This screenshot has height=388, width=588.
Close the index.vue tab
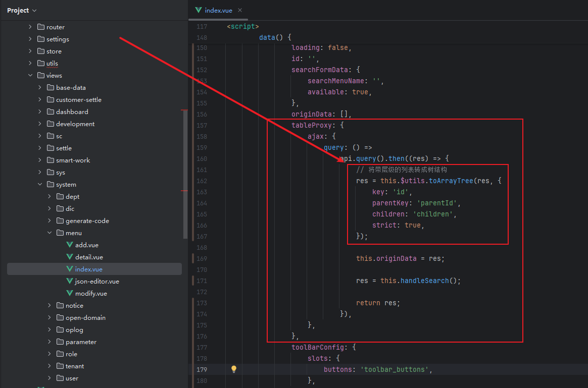(x=240, y=10)
